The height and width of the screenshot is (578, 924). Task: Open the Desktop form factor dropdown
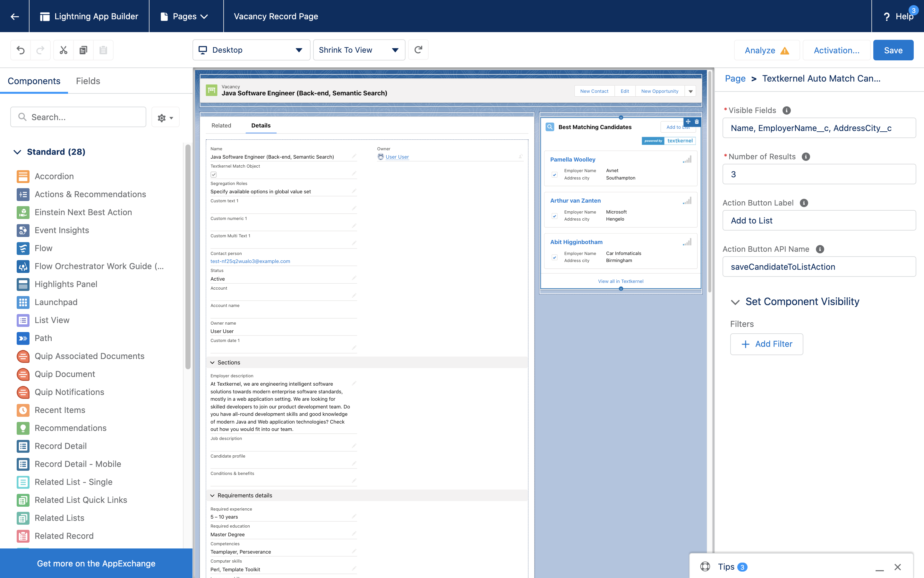[251, 50]
